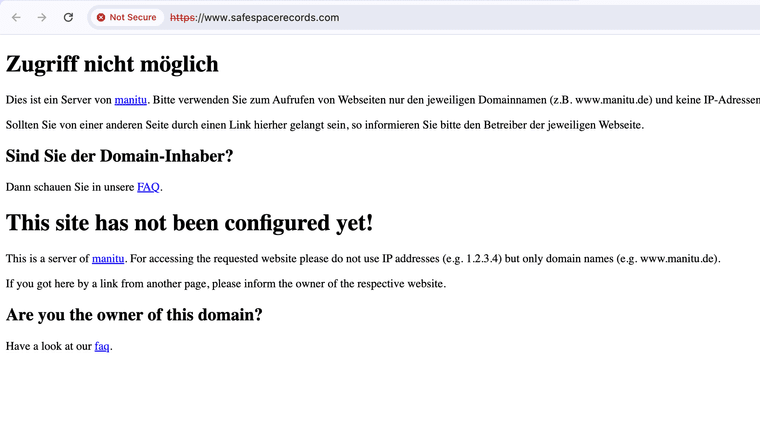The image size is (760, 422).
Task: Click 'This site has not been configured yet!' heading
Action: pos(190,223)
